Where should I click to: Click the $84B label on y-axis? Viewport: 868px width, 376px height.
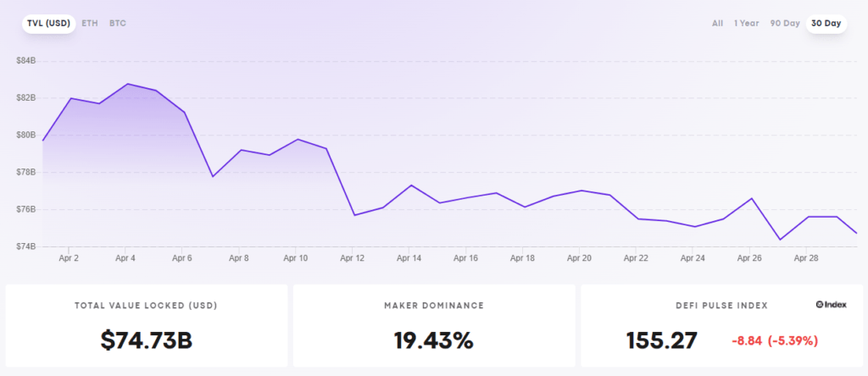click(x=25, y=61)
